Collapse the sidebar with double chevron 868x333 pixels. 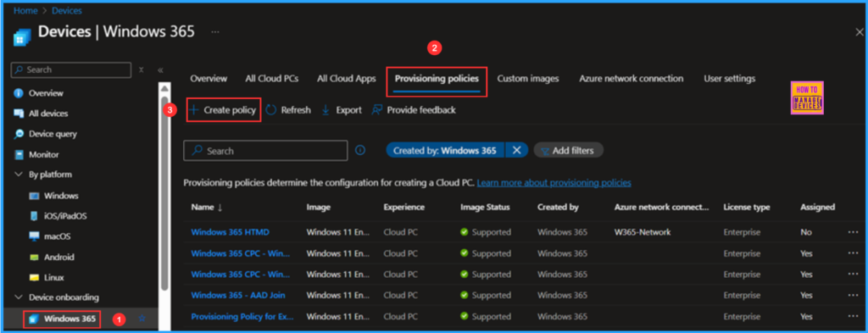160,70
